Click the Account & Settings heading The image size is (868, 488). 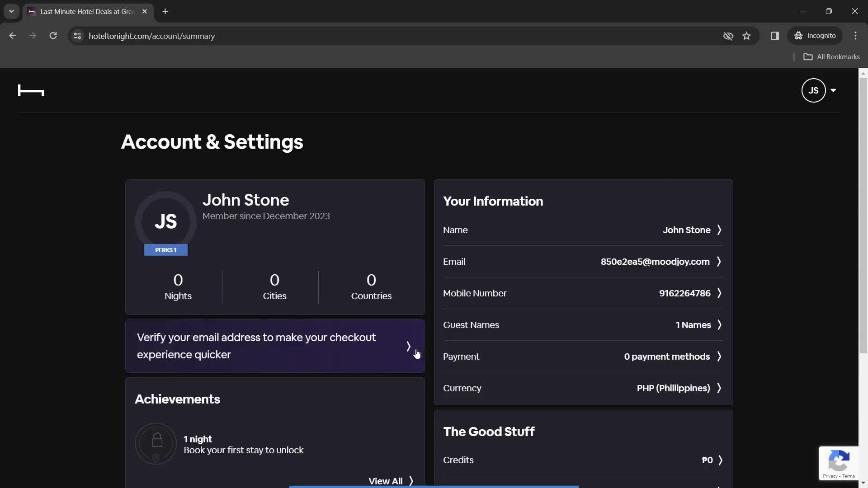(x=212, y=142)
